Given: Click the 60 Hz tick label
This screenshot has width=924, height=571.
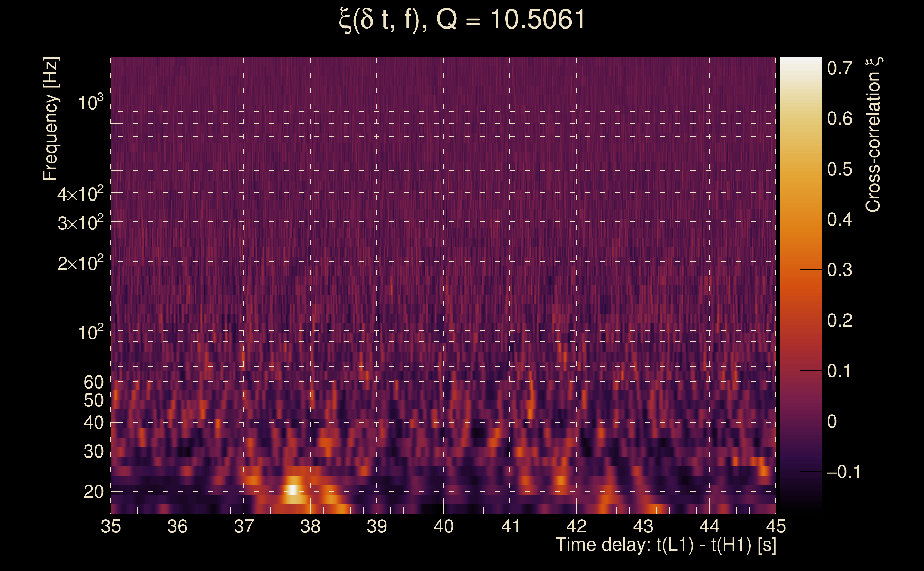Looking at the screenshot, I should point(93,382).
